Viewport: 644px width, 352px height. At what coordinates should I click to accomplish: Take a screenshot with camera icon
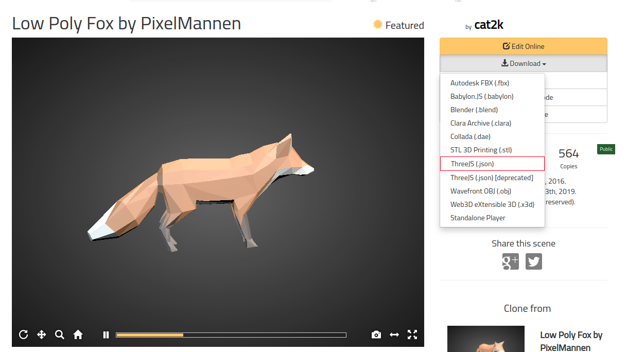[x=376, y=335]
